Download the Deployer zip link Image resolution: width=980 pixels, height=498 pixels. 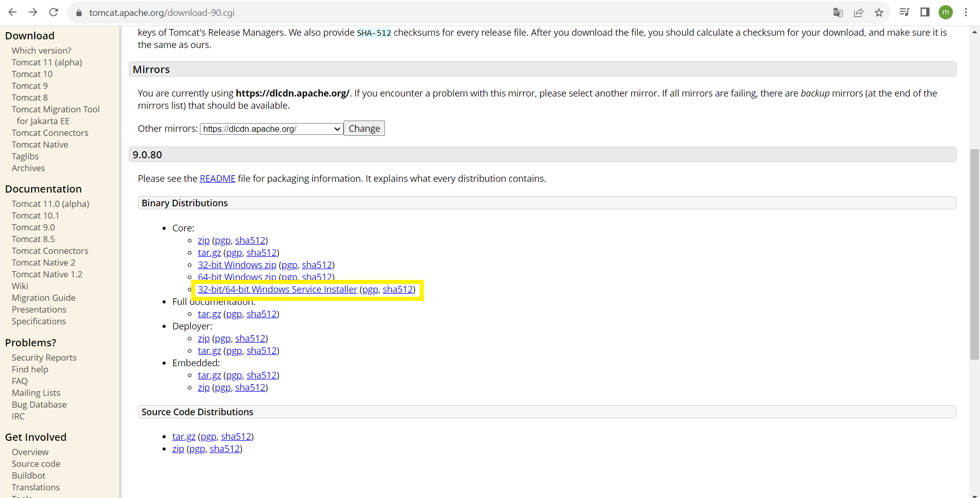(x=204, y=339)
